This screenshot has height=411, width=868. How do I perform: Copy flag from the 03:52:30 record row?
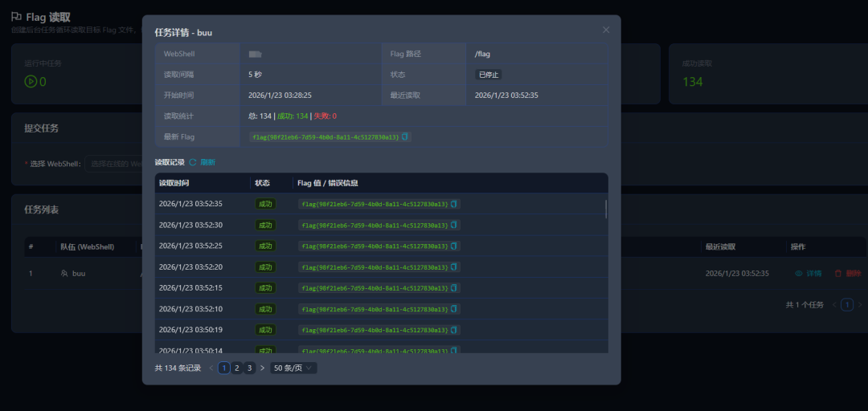pos(454,225)
